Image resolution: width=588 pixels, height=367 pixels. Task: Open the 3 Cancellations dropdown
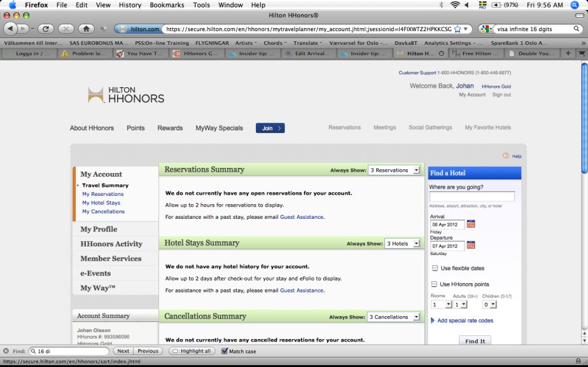tap(393, 317)
